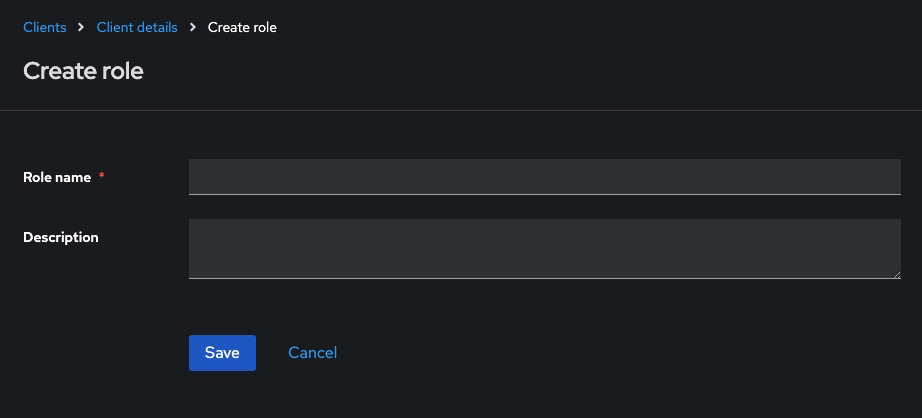
Task: Cancel creating the role
Action: coord(312,353)
